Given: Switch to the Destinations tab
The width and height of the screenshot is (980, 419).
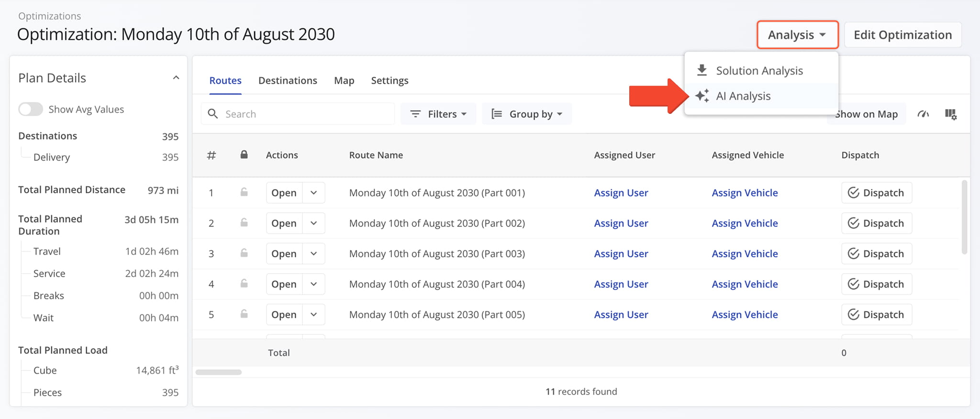Looking at the screenshot, I should pyautogui.click(x=288, y=80).
